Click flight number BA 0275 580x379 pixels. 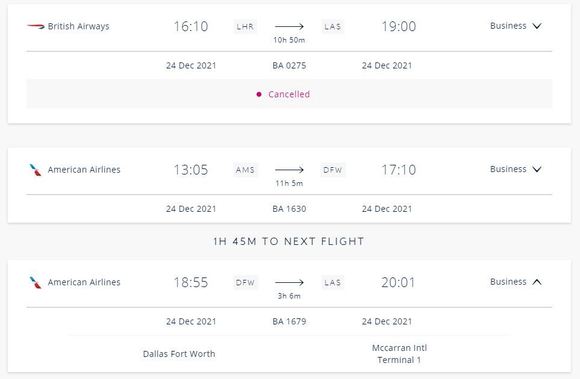pos(289,65)
